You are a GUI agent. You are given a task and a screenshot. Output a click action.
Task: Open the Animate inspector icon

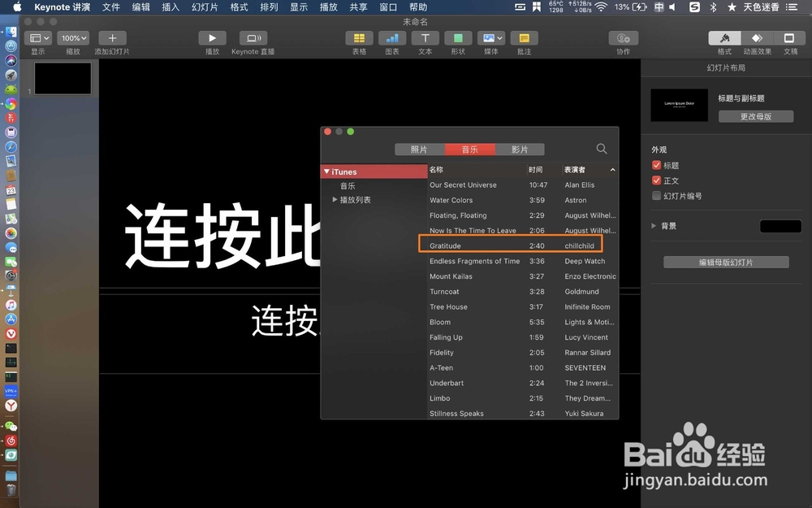click(x=757, y=38)
